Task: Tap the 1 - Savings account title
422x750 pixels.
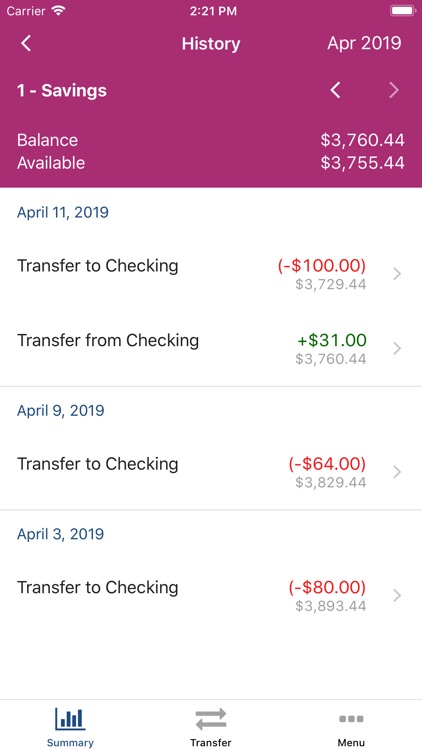Action: click(62, 90)
